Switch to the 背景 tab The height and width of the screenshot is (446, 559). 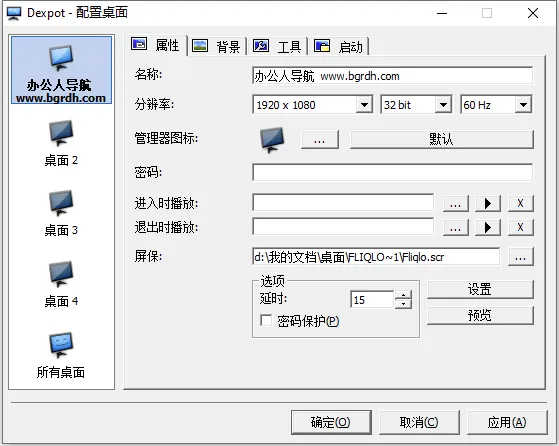pos(216,46)
